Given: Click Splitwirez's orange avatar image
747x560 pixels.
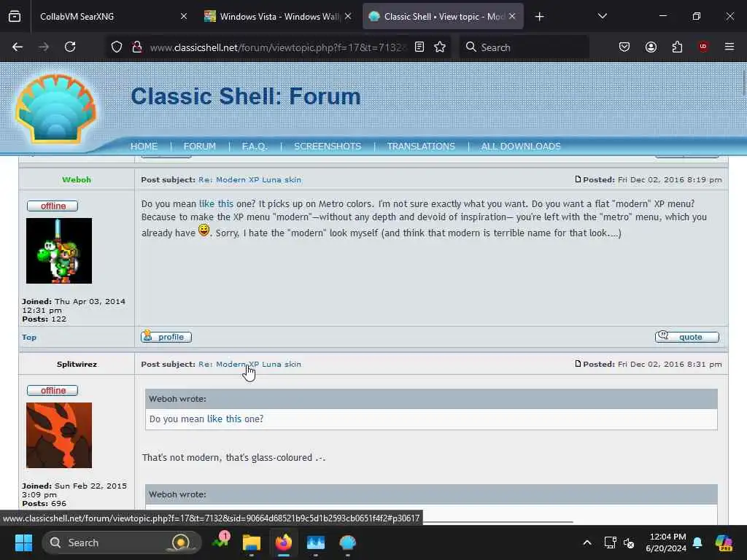Looking at the screenshot, I should pos(59,435).
